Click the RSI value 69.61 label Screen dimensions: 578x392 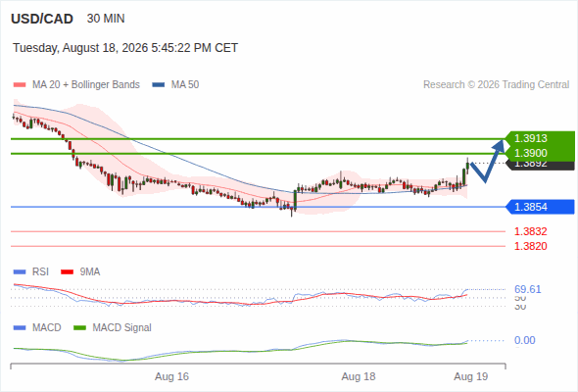tap(528, 289)
